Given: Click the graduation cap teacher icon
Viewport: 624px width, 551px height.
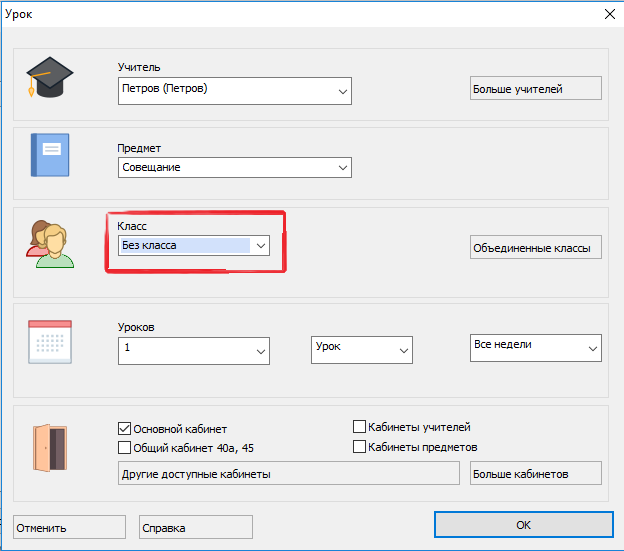Looking at the screenshot, I should pos(49,78).
